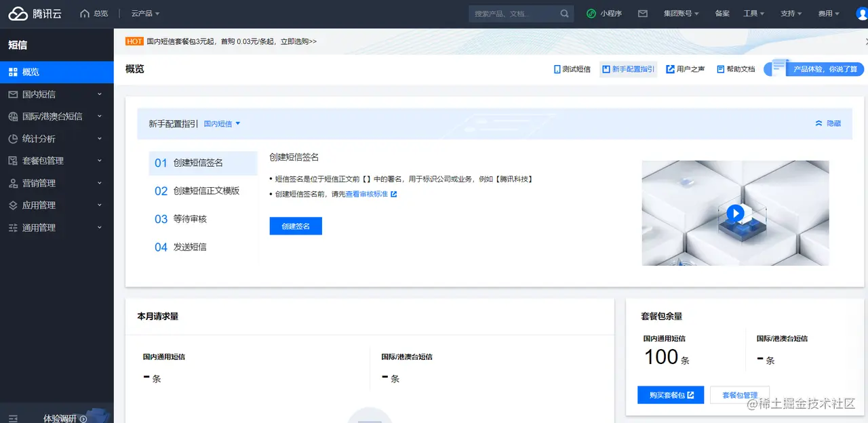The width and height of the screenshot is (868, 423).
Task: Click the search magnifier icon
Action: pyautogui.click(x=564, y=14)
